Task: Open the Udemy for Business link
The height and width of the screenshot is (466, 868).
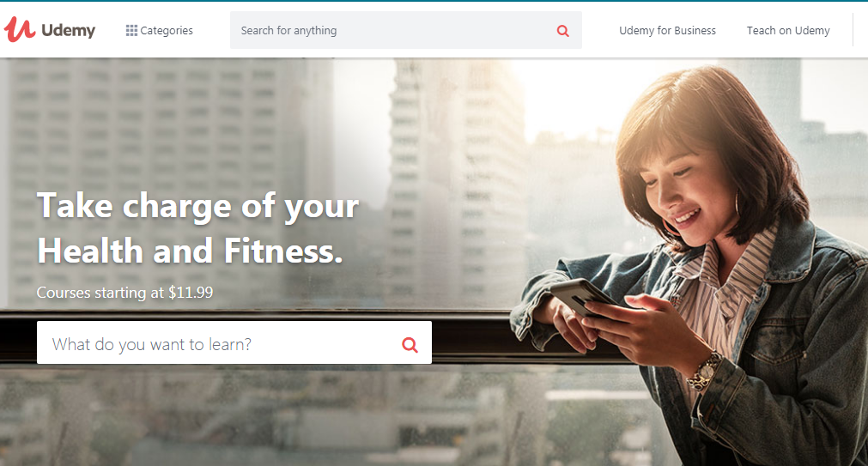Action: (667, 30)
